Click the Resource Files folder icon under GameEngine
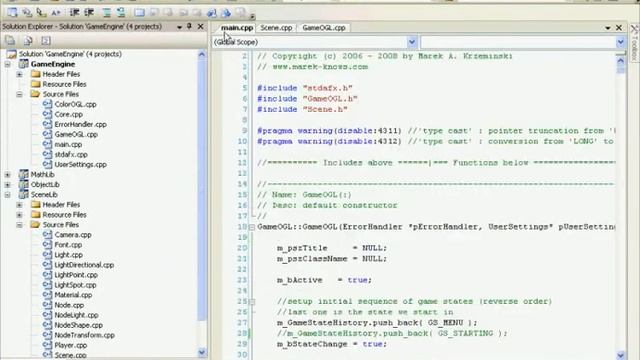Viewport: 640px width, 360px height. tap(36, 84)
